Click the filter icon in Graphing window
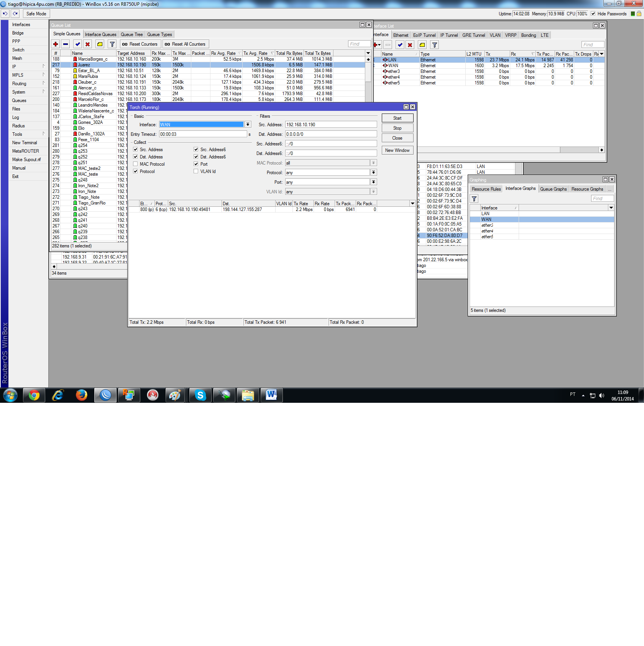Viewport: 644px width, 646px height. [474, 199]
